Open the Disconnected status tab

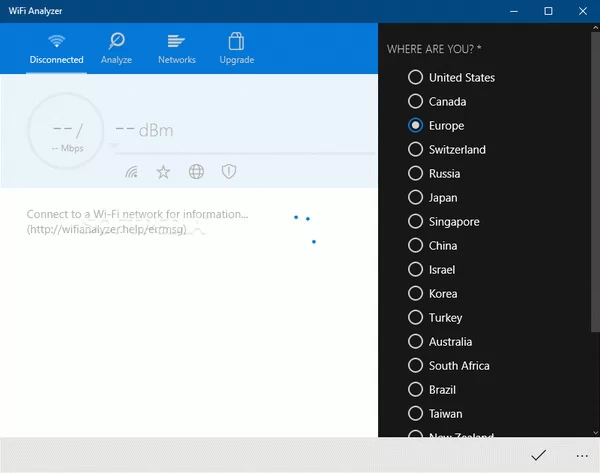click(x=56, y=48)
